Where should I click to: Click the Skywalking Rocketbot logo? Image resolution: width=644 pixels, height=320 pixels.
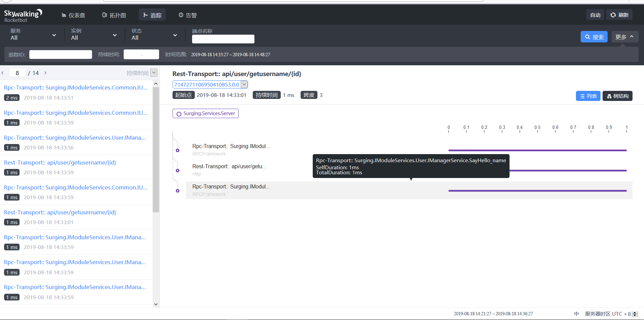click(23, 15)
